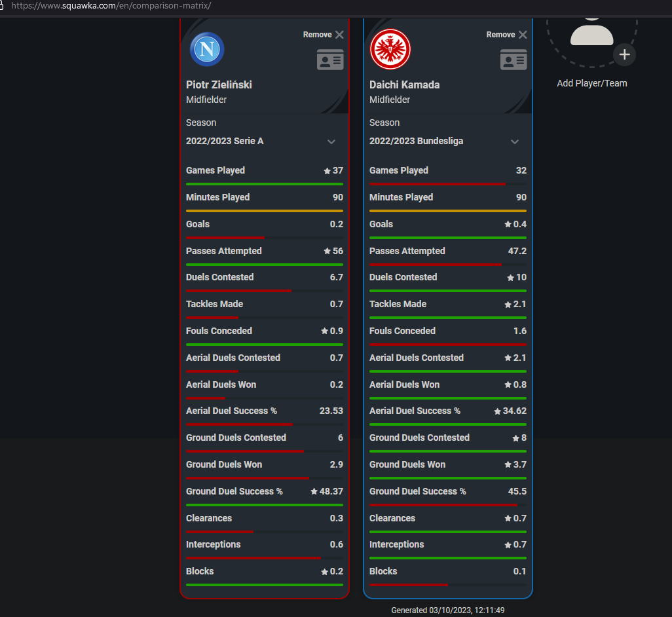Click the star beside Zieliński's Blocks 0.2
This screenshot has width=672, height=617.
324,572
